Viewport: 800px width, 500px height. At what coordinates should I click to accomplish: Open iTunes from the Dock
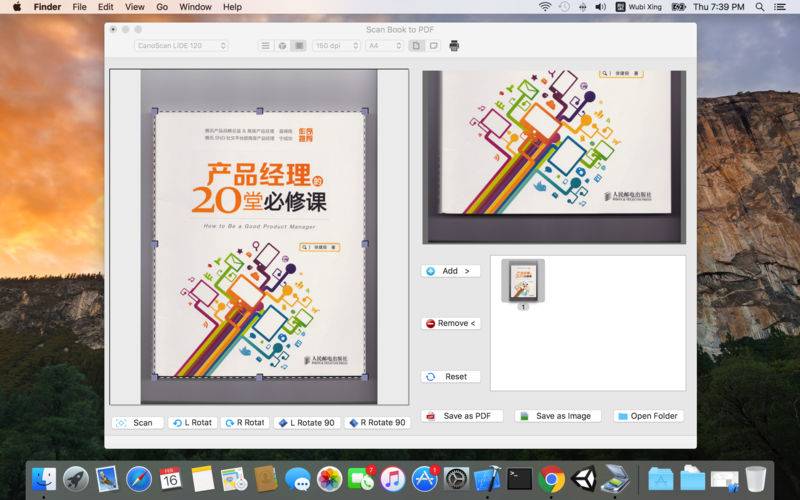392,479
